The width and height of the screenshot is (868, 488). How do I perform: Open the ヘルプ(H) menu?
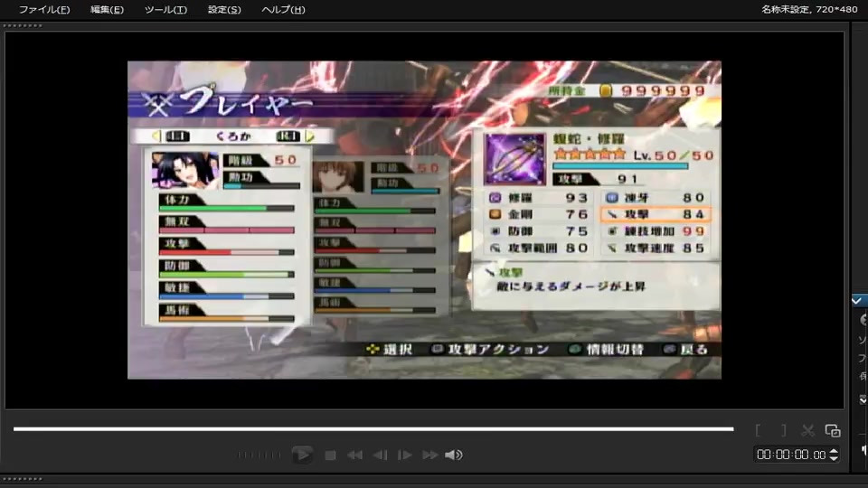click(x=283, y=9)
